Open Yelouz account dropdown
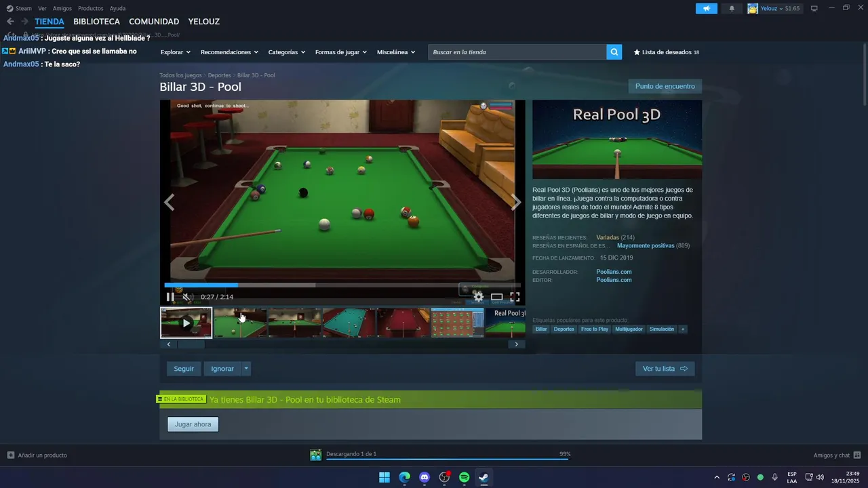Image resolution: width=868 pixels, height=488 pixels. click(774, 8)
